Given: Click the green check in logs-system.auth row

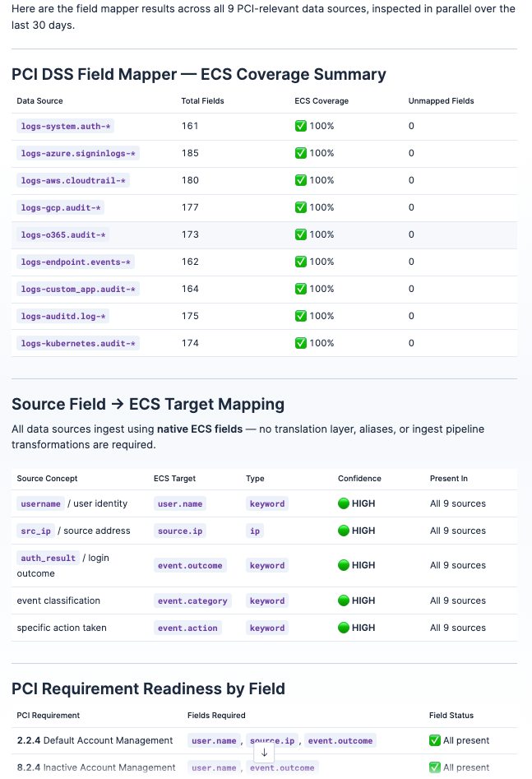Looking at the screenshot, I should pyautogui.click(x=300, y=126).
